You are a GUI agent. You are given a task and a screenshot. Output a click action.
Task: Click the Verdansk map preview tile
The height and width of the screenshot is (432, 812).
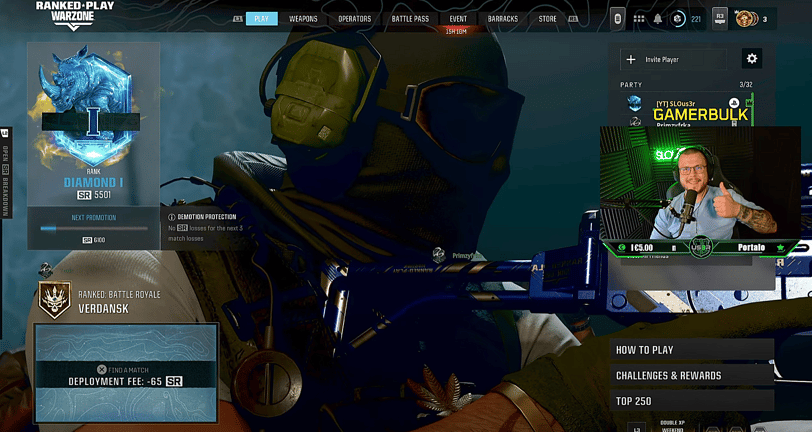point(126,373)
